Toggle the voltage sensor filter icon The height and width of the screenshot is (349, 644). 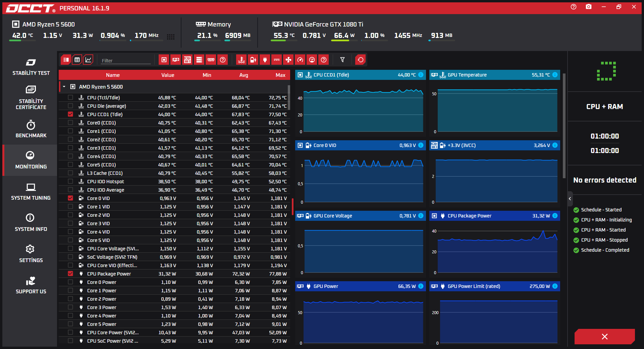point(253,60)
